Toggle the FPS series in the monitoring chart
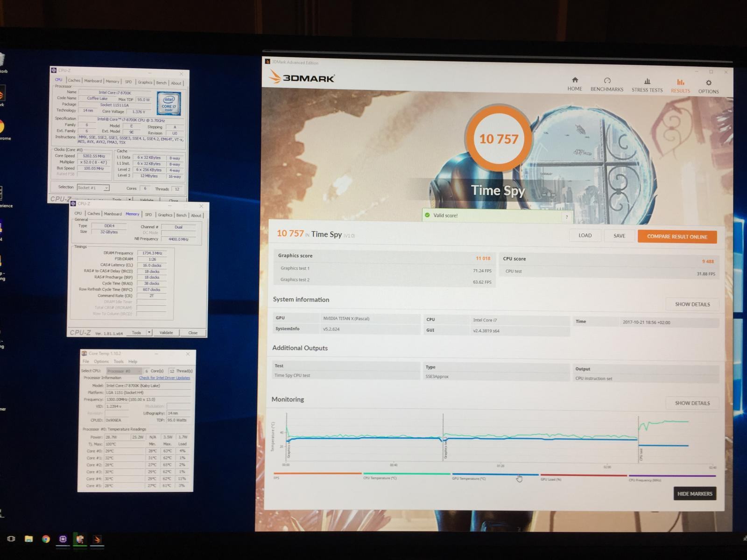This screenshot has height=560, width=747. (x=317, y=475)
